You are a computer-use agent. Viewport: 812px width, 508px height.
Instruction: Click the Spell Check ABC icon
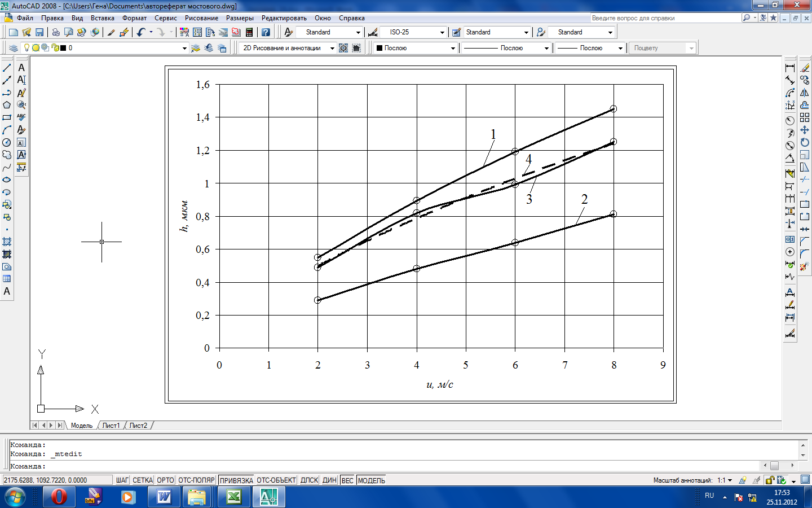[x=21, y=117]
